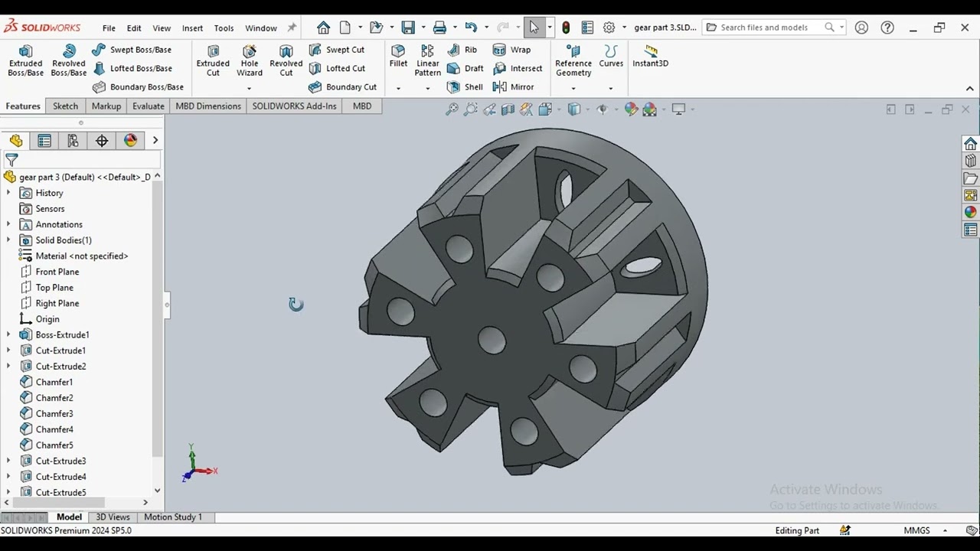Expand the Cut-Extrude3 feature
Screen dimensions: 980x551
click(8, 461)
